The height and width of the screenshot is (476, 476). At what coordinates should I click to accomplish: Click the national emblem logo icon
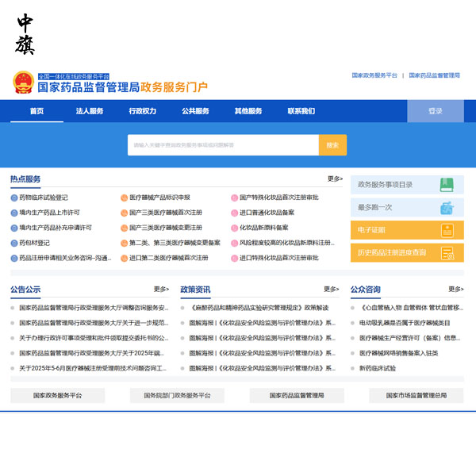[22, 83]
